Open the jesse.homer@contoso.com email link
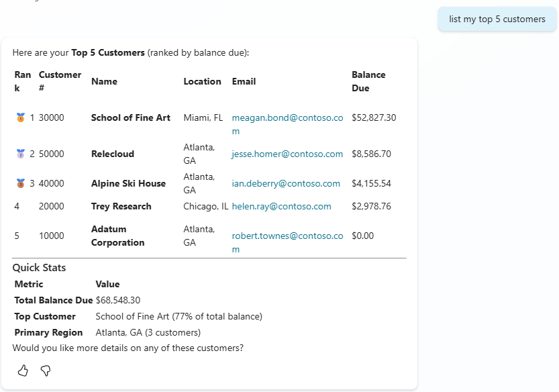The height and width of the screenshot is (392, 559). coord(287,154)
